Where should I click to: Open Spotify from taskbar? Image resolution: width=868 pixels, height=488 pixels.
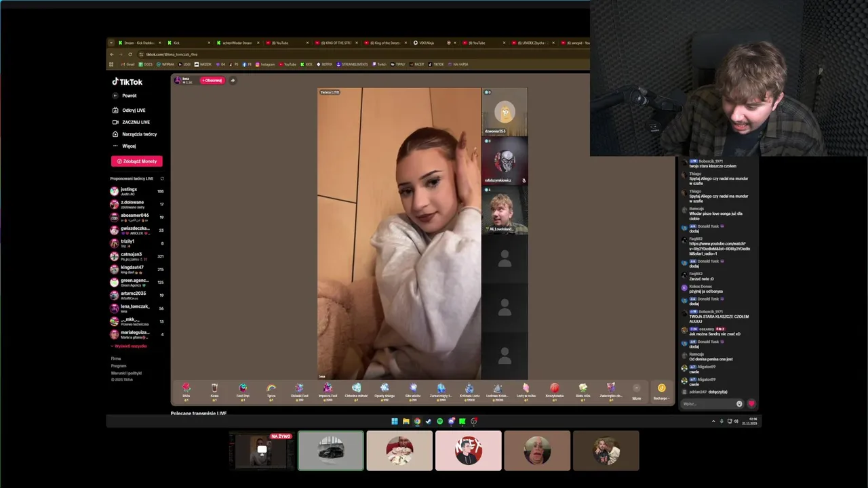439,422
